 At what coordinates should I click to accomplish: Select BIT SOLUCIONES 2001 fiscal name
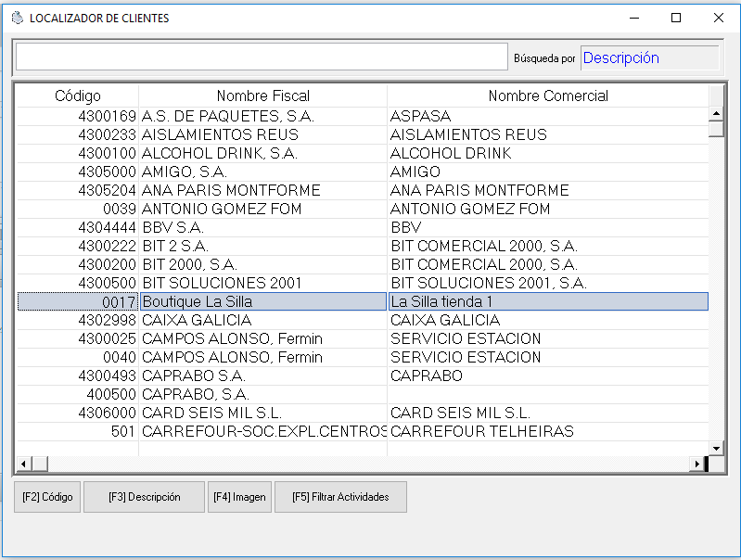click(263, 283)
